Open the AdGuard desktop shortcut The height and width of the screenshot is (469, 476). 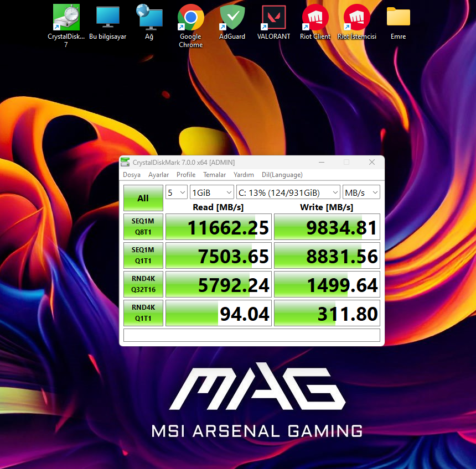coord(232,23)
